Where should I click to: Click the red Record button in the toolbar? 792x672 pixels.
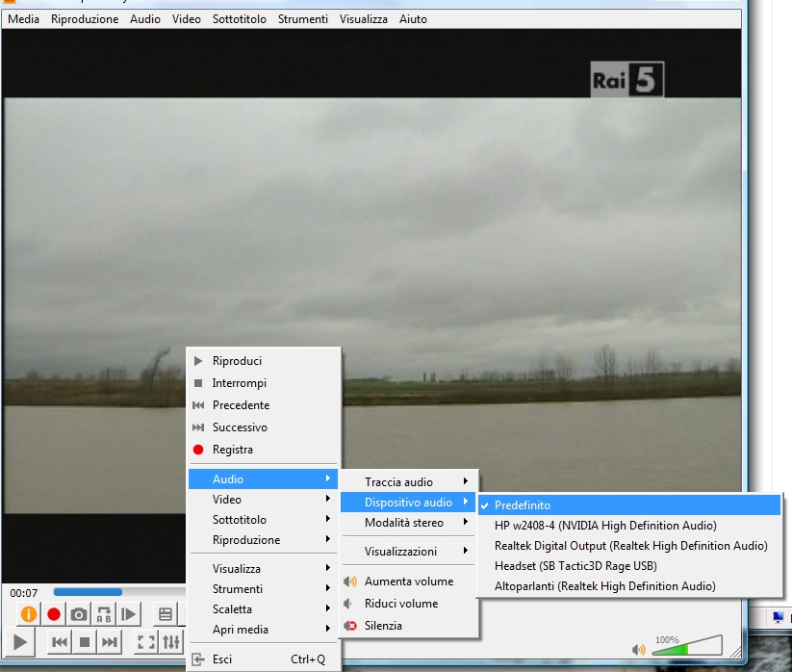tap(54, 614)
